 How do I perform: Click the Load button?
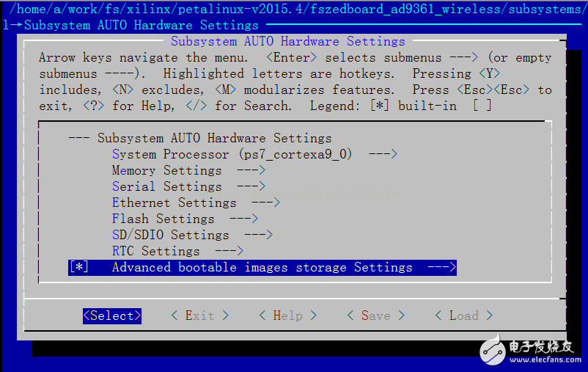[463, 316]
